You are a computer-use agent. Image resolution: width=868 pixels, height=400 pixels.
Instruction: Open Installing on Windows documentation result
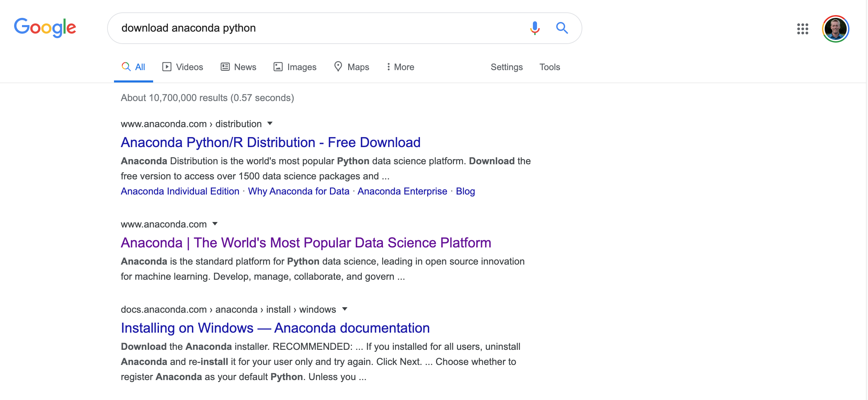(275, 328)
